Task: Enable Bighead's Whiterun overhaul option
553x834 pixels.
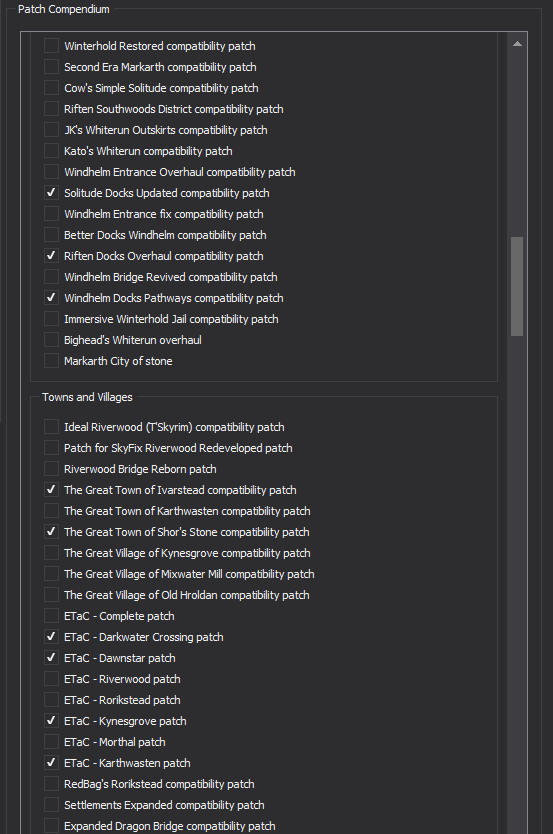Action: click(x=51, y=340)
